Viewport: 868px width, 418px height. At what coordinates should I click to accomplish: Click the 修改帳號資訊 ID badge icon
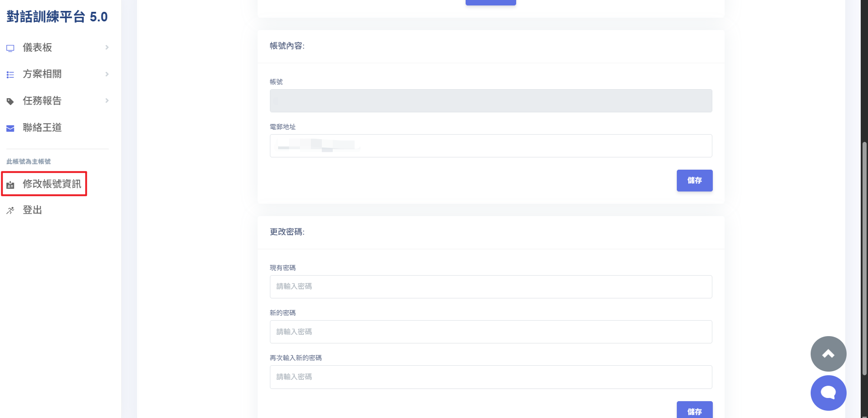[x=10, y=185]
